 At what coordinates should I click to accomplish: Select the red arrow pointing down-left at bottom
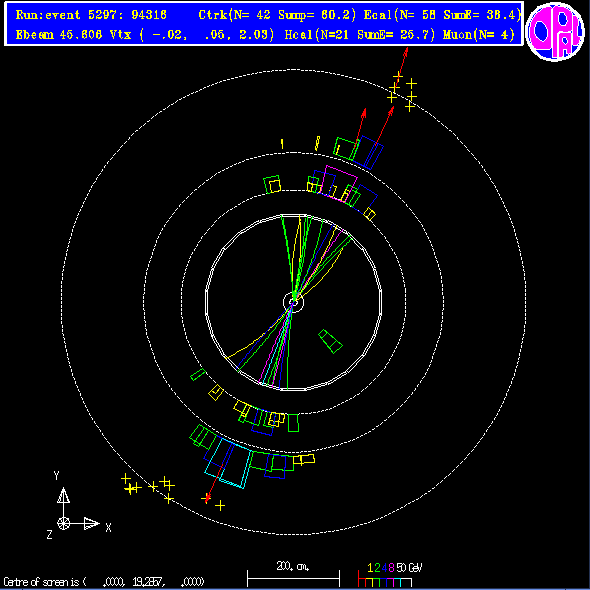[214, 483]
